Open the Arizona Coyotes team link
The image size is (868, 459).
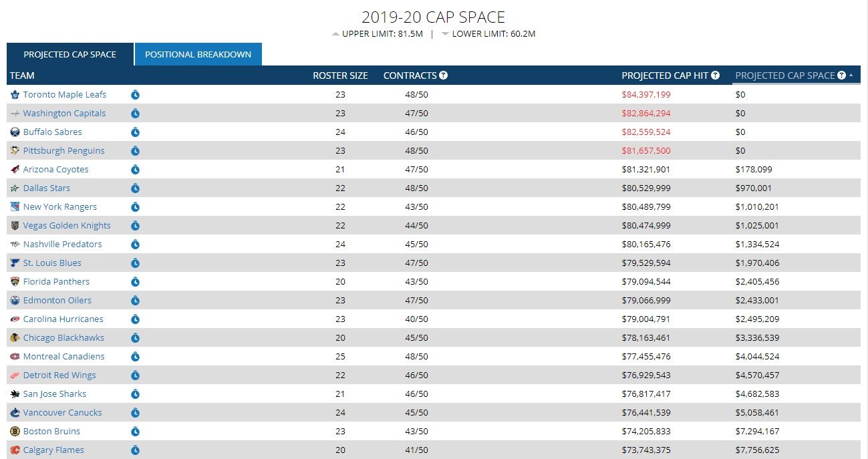[56, 170]
